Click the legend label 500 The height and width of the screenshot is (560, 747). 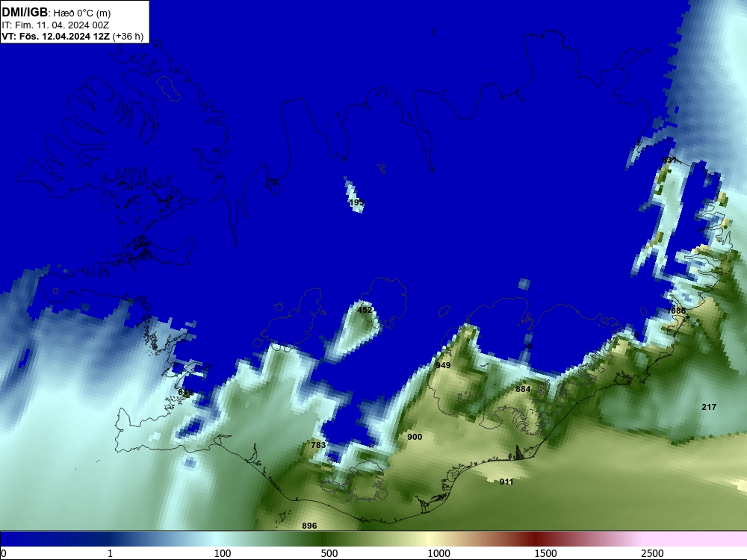pos(329,553)
